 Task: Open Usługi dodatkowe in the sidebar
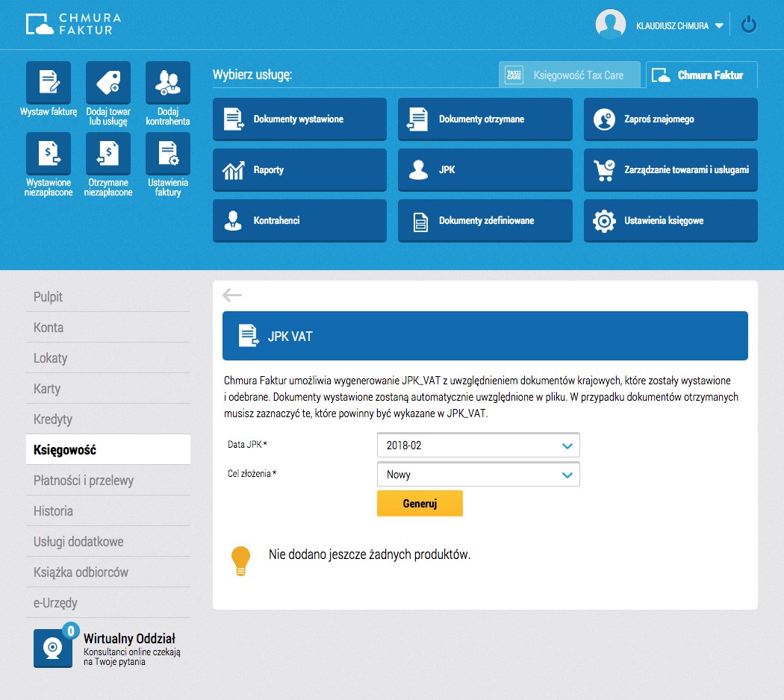108,541
